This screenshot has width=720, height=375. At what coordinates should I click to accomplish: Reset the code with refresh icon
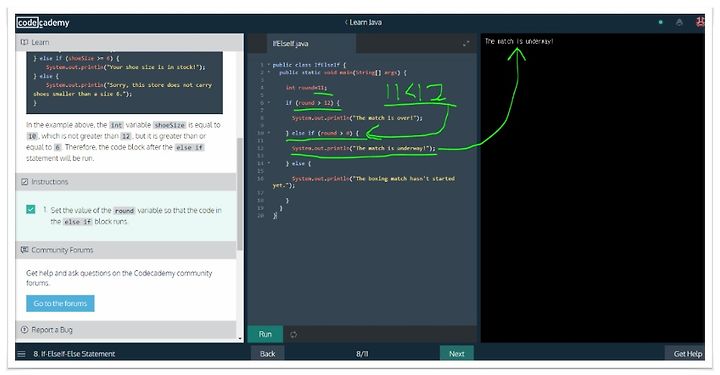[x=293, y=335]
